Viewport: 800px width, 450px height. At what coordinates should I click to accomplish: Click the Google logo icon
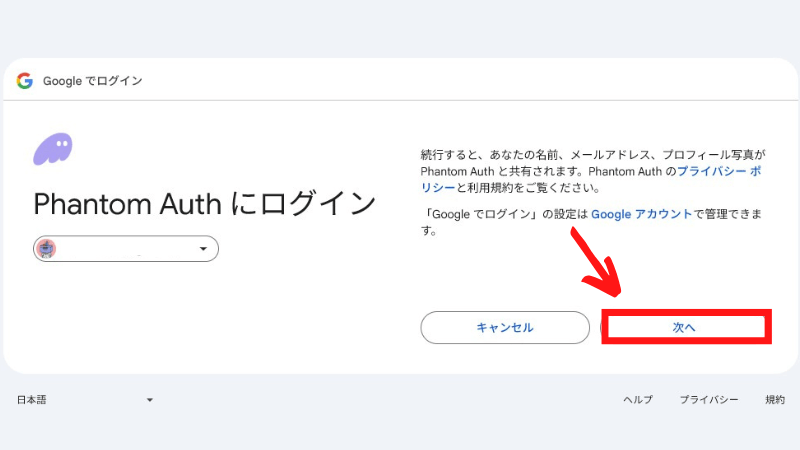(x=24, y=81)
